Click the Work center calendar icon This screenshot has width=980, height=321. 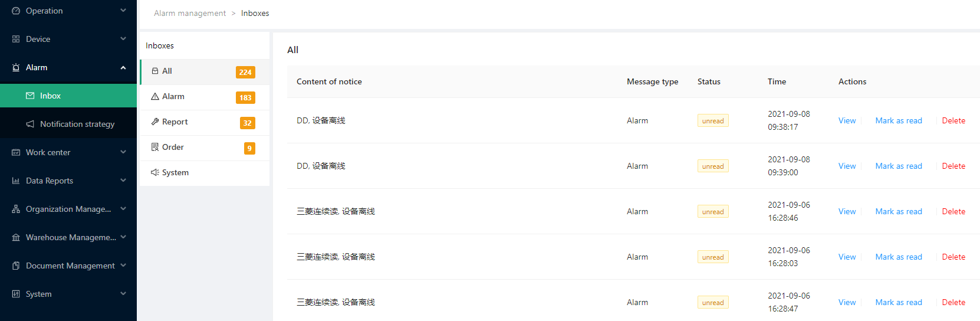[x=16, y=152]
